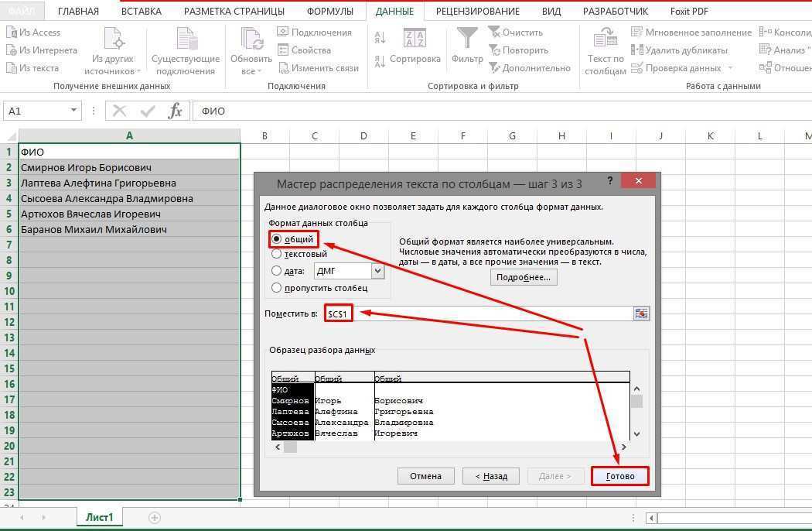The width and height of the screenshot is (812, 531).
Task: Select the "текстовый" data format radio
Action: 278,255
